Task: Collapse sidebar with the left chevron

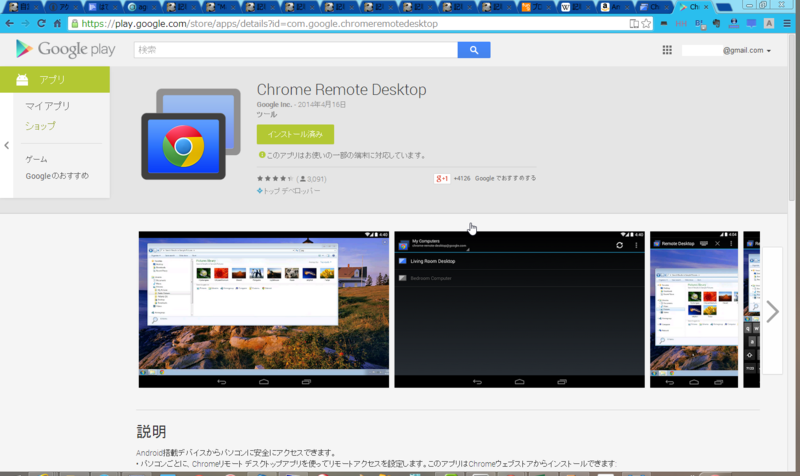Action: (7, 145)
